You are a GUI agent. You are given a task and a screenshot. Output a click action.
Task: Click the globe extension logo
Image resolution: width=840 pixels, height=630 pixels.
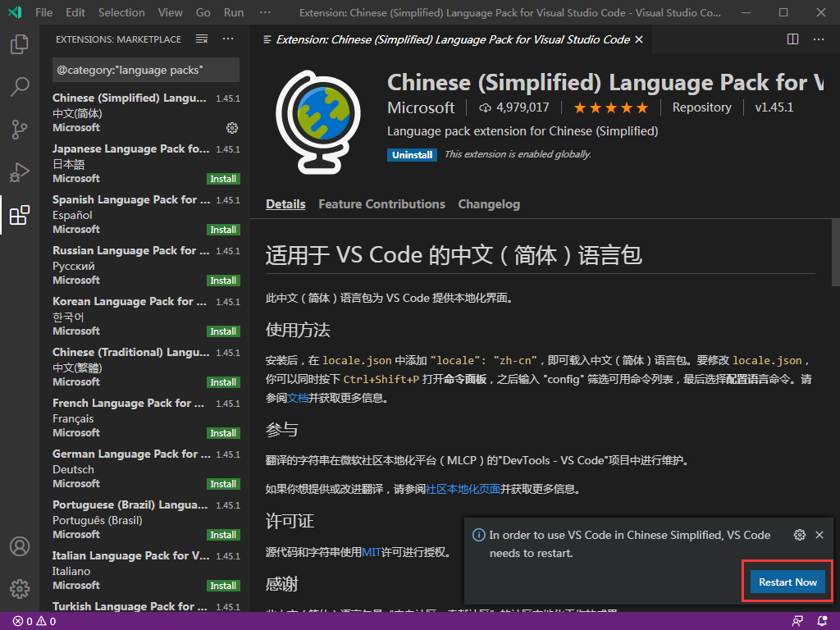[x=318, y=121]
